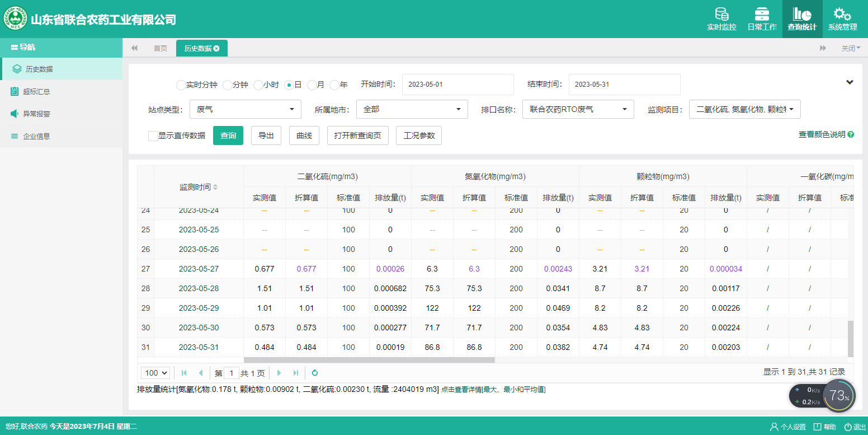Image resolution: width=868 pixels, height=435 pixels.
Task: Toggle the 显示直传数据 checkbox
Action: pos(153,135)
